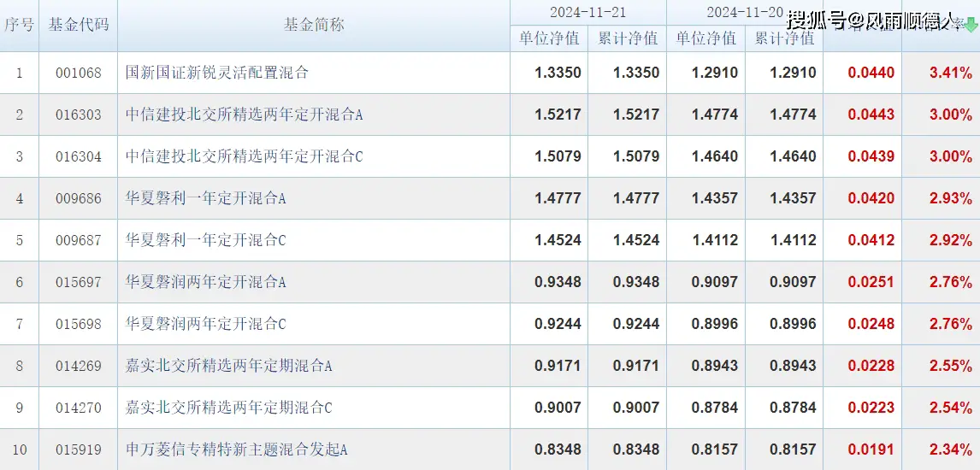Click 3.00% in the 016303 row

(x=951, y=115)
